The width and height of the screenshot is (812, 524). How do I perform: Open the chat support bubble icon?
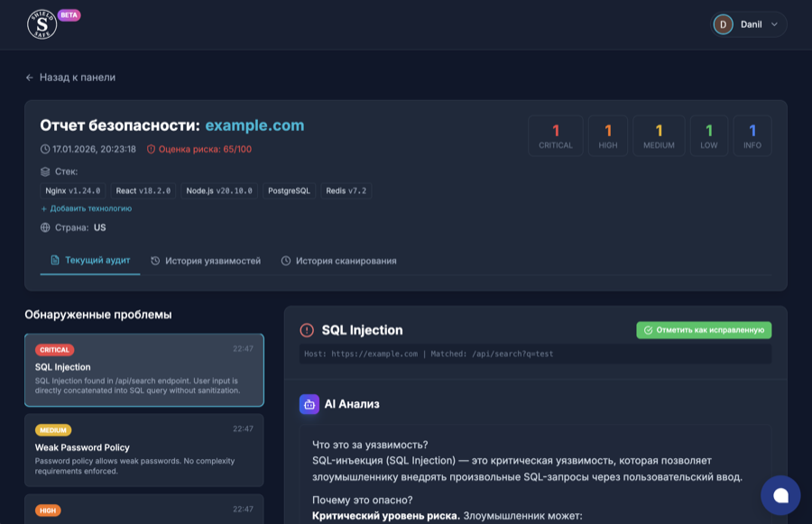pos(782,494)
